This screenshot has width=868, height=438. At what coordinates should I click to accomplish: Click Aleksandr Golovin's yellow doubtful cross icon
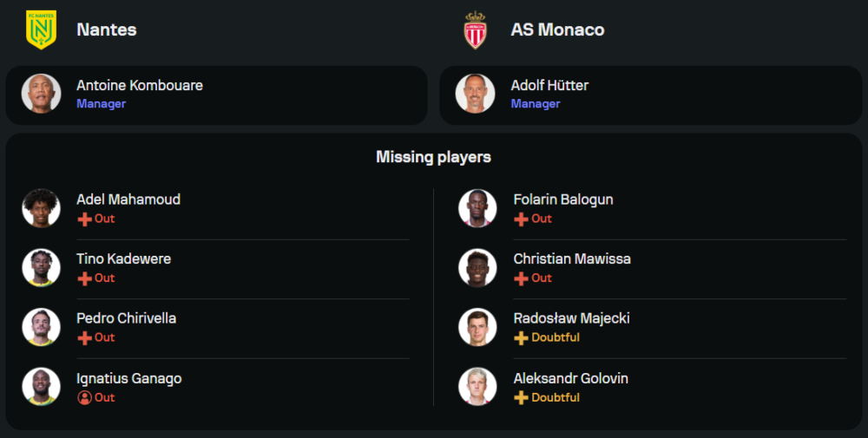point(521,397)
